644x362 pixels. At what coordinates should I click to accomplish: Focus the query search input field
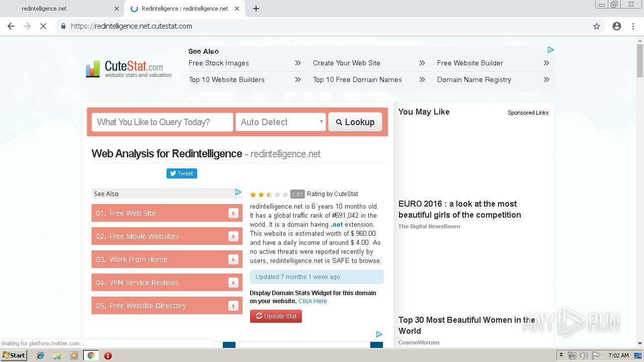pos(163,122)
